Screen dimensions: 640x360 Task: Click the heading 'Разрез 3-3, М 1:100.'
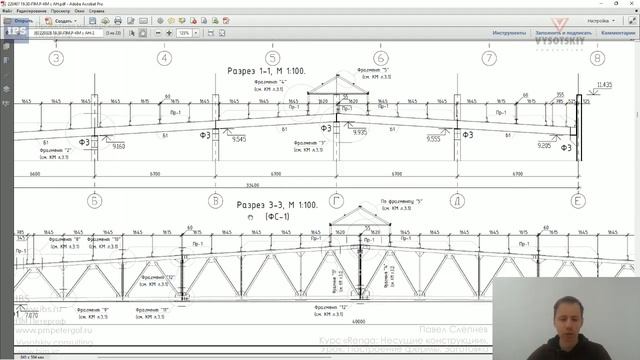click(277, 205)
